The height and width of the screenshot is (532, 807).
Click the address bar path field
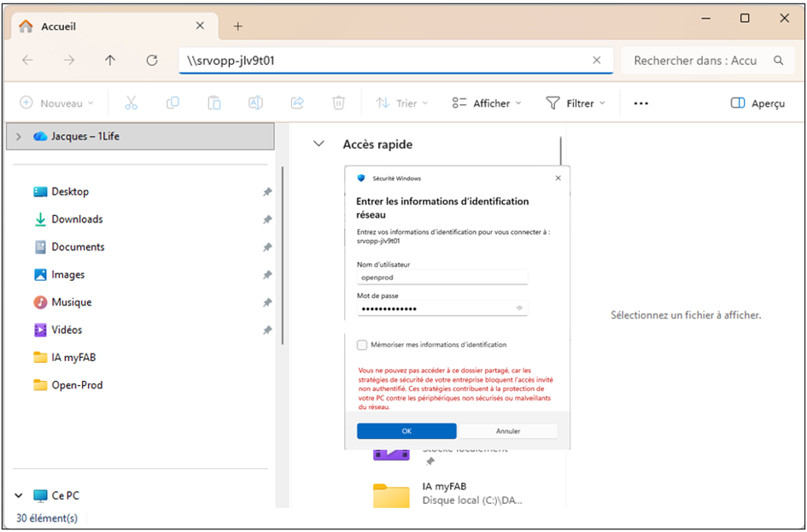click(x=395, y=61)
